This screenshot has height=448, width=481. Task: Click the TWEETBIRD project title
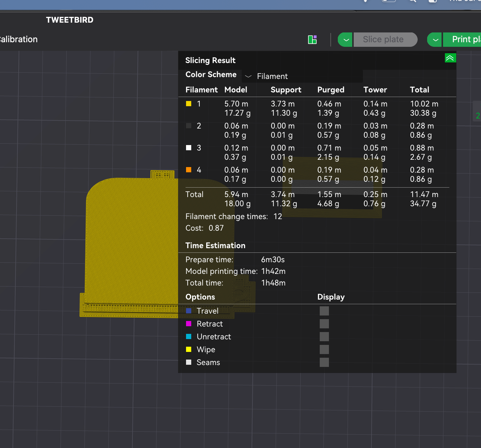coord(70,20)
